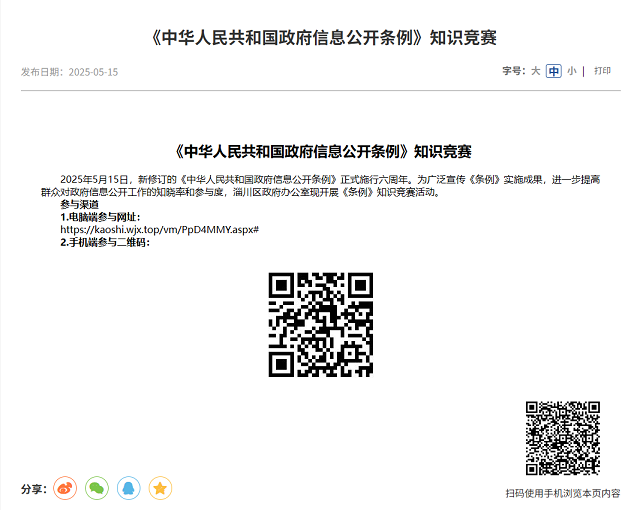Click the top page title heading
640x510 pixels.
324,38
